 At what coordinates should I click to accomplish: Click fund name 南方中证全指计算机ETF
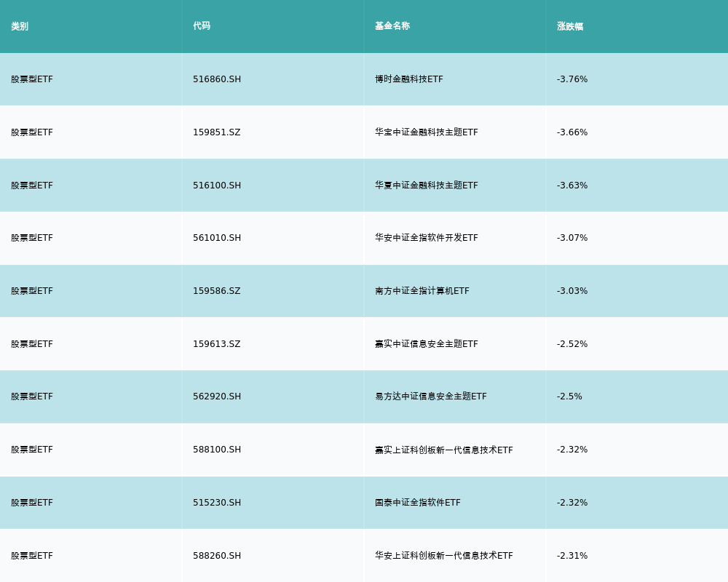(422, 291)
